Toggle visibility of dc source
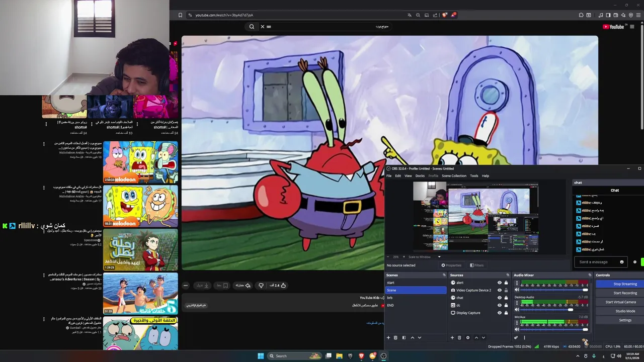The image size is (644, 362). (500, 305)
